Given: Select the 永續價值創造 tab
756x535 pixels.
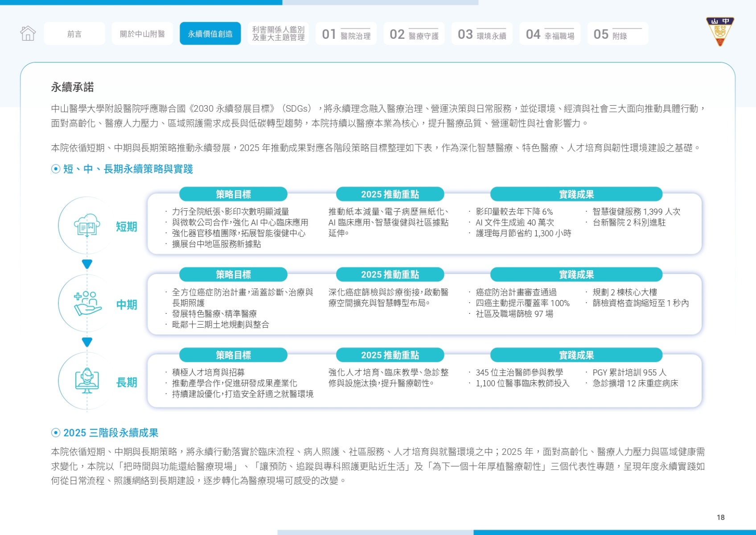Looking at the screenshot, I should point(210,33).
